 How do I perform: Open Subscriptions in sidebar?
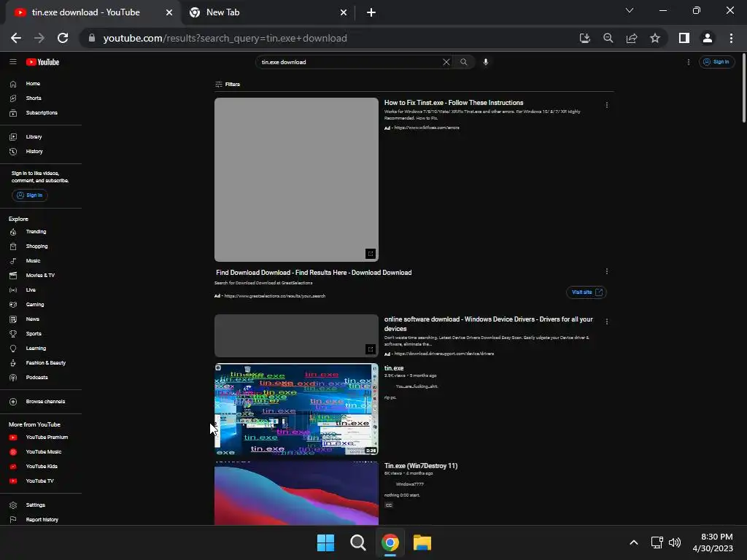41,113
